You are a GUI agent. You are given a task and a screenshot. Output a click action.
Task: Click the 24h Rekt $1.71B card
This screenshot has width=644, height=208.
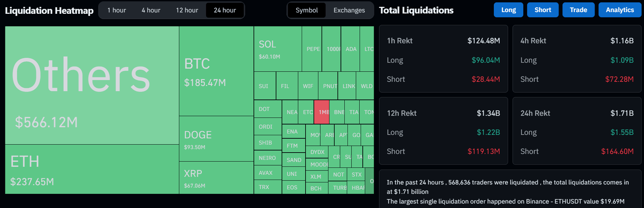[576, 131]
